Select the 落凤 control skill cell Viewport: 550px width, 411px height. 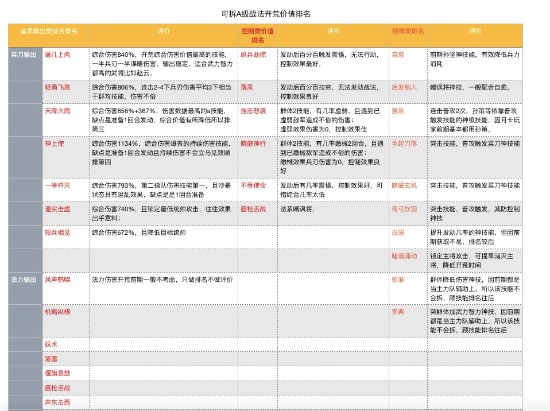click(257, 92)
